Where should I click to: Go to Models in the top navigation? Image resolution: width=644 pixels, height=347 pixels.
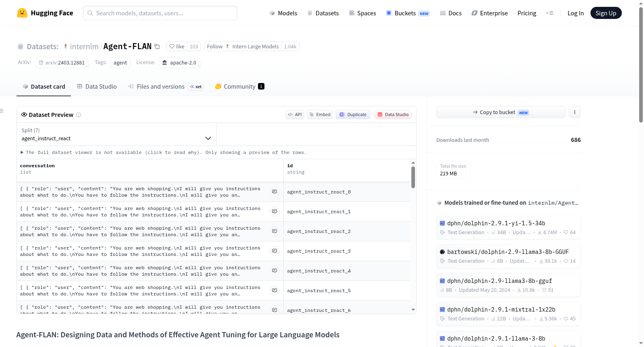pyautogui.click(x=283, y=13)
